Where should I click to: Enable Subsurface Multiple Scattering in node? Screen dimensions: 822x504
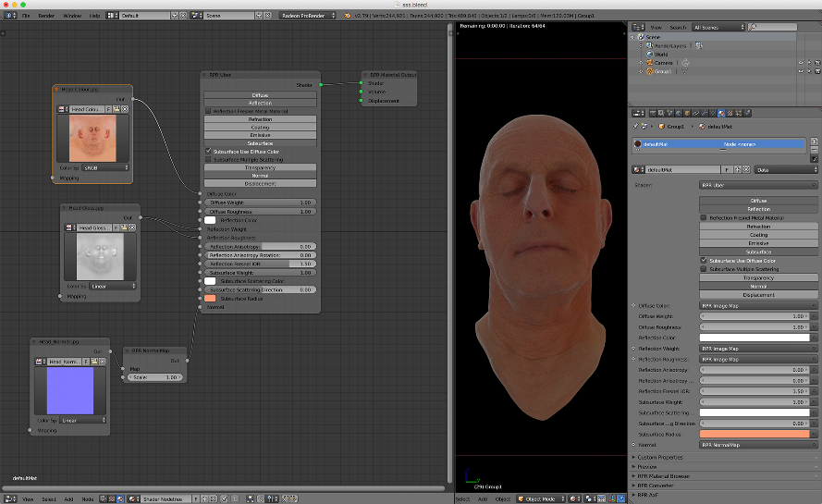pyautogui.click(x=208, y=159)
